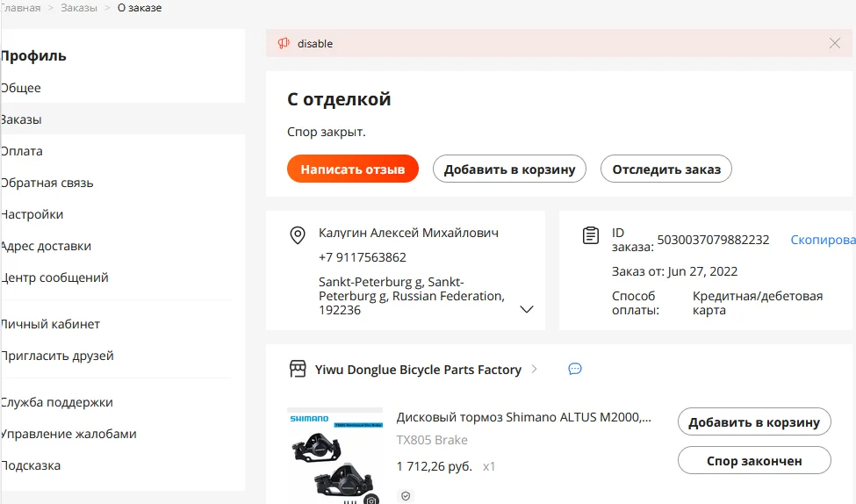The image size is (856, 504).
Task: Open Заказы in profile sidebar
Action: click(x=22, y=119)
